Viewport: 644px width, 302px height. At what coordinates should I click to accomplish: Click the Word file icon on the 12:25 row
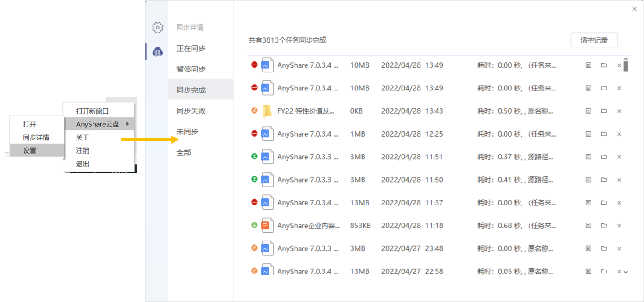267,134
